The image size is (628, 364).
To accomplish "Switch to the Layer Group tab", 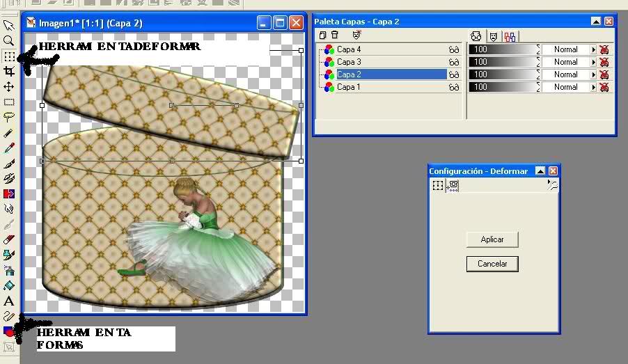I will (x=510, y=37).
